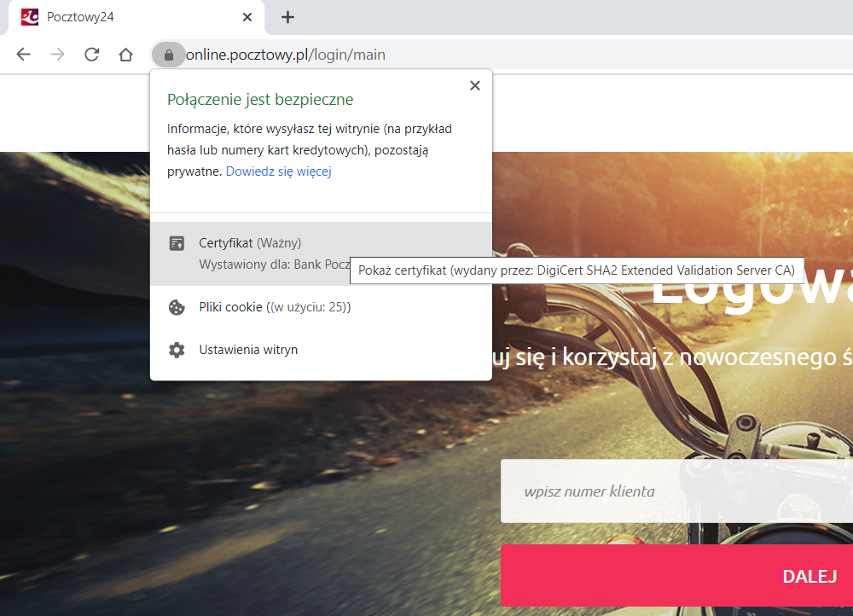
Task: Open Ustawienia witryn
Action: coord(321,350)
